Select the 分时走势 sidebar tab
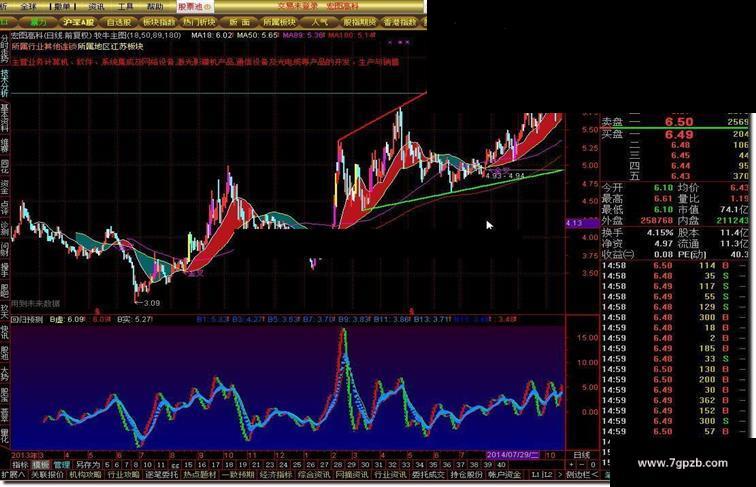This screenshot has height=487, width=756. point(5,49)
